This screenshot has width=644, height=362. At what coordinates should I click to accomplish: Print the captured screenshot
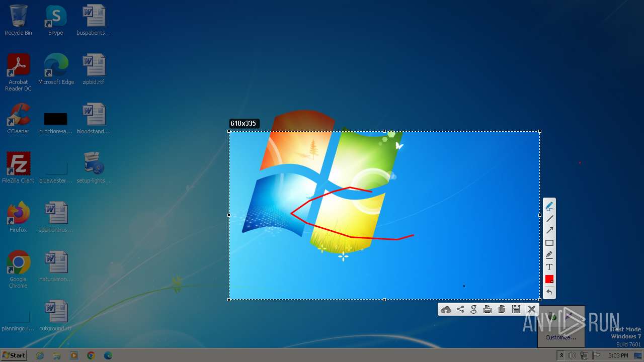point(487,309)
